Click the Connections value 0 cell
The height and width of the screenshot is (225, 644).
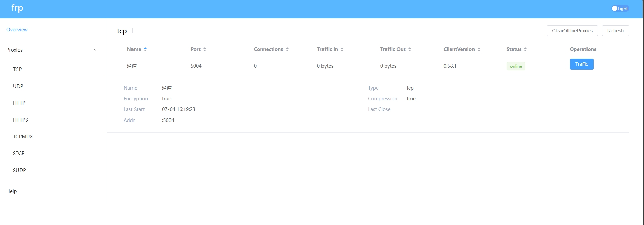click(x=255, y=66)
